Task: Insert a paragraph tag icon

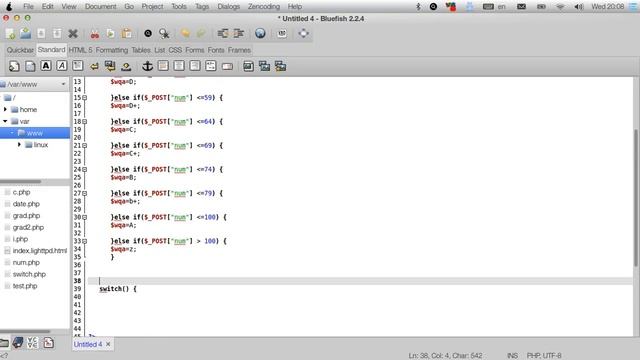Action: 78,66
